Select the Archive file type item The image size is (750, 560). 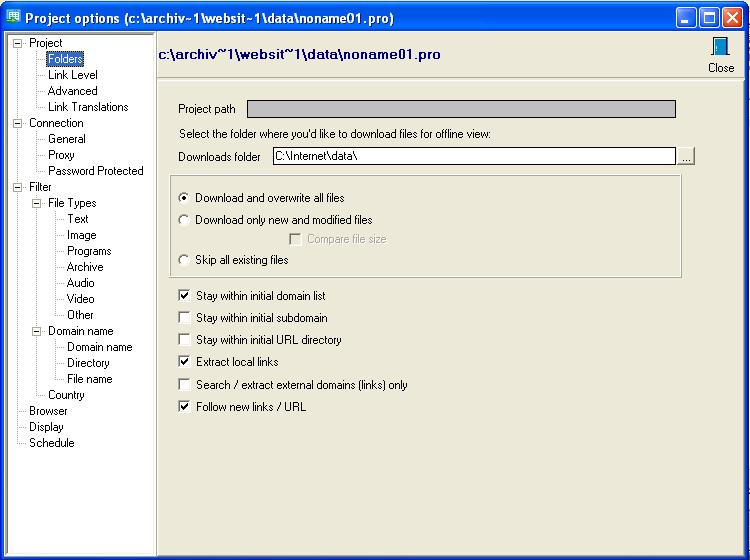(85, 267)
